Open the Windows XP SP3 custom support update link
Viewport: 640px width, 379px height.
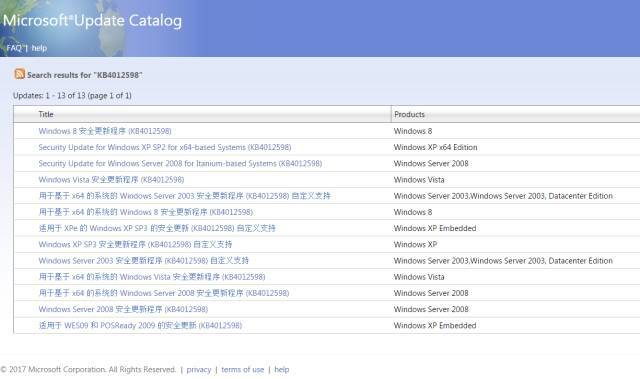click(x=135, y=244)
